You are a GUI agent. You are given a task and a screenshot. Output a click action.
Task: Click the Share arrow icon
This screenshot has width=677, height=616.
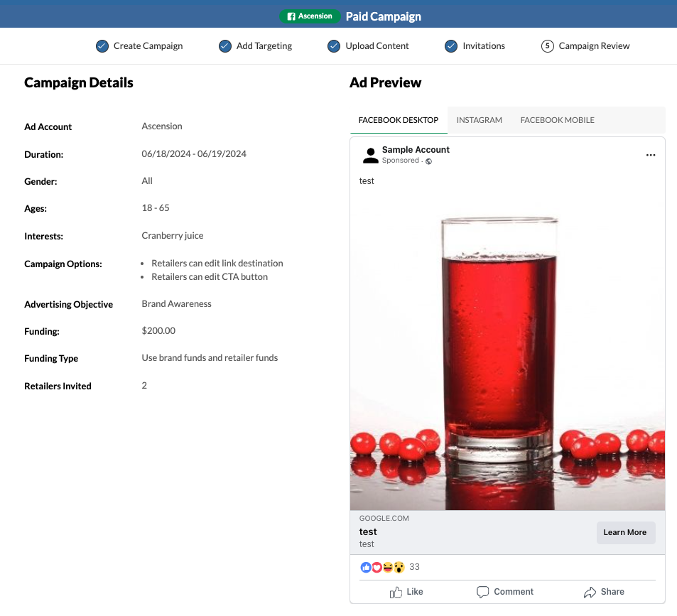[x=590, y=593]
